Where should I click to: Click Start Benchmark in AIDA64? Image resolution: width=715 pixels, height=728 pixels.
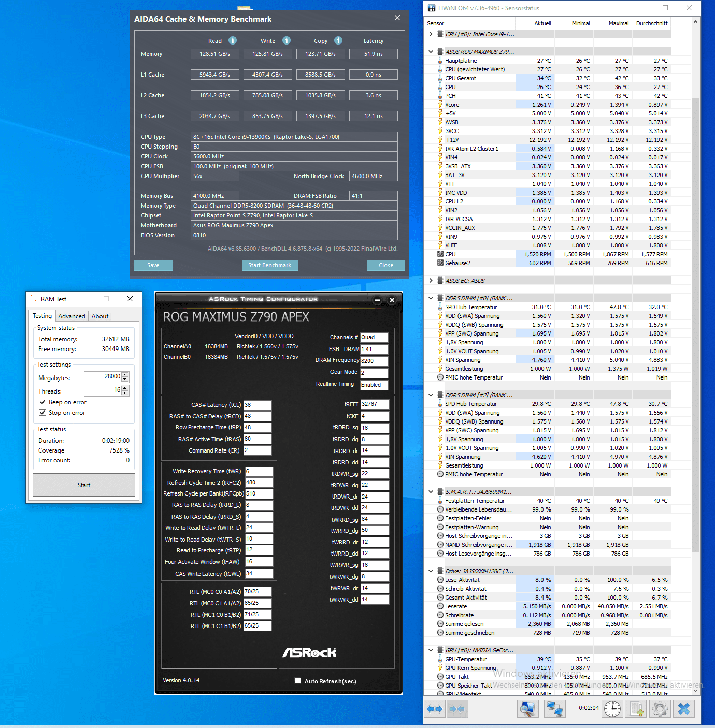coord(269,265)
